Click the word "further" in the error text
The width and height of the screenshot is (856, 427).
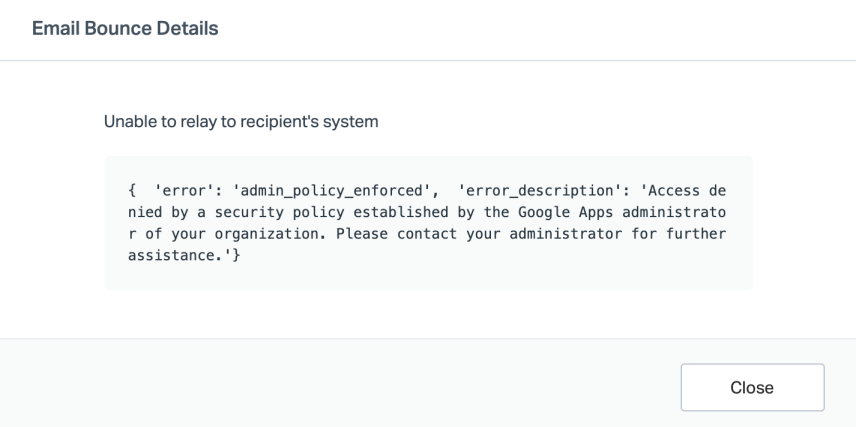[x=699, y=234]
